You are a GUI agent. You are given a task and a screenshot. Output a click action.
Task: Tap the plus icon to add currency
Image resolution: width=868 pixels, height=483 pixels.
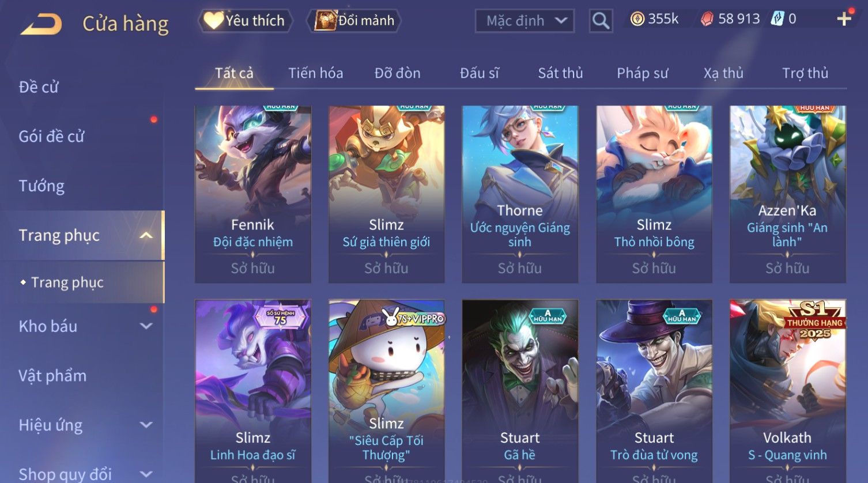pos(844,19)
